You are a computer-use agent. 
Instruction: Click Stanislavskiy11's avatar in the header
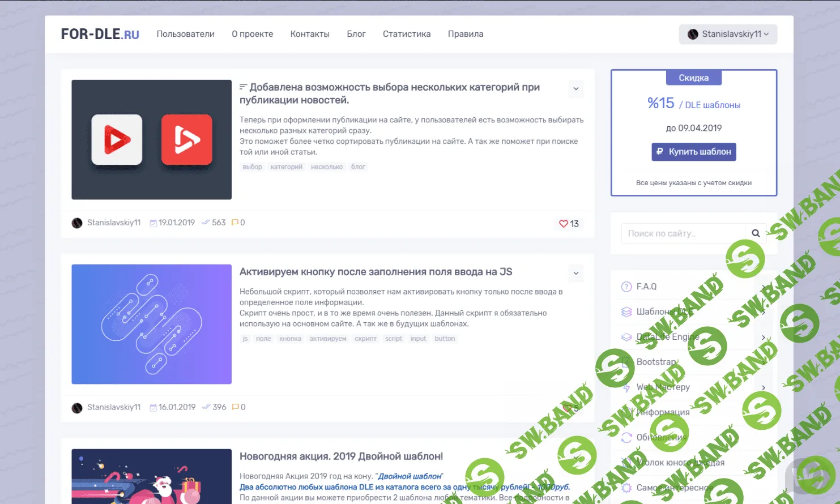coord(692,34)
